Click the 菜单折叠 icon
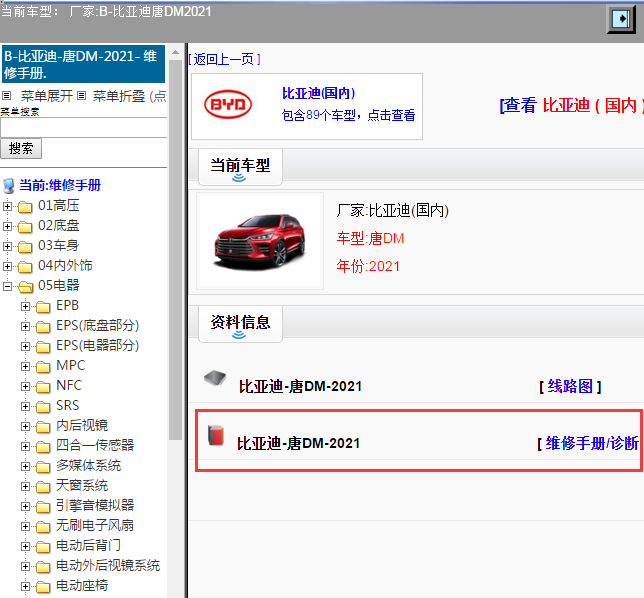644x598 pixels. 81,96
